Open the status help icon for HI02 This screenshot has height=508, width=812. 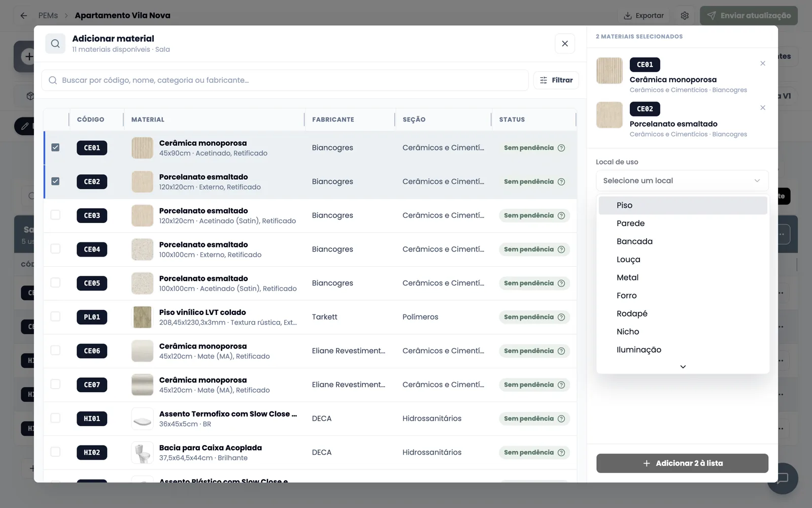coord(561,453)
